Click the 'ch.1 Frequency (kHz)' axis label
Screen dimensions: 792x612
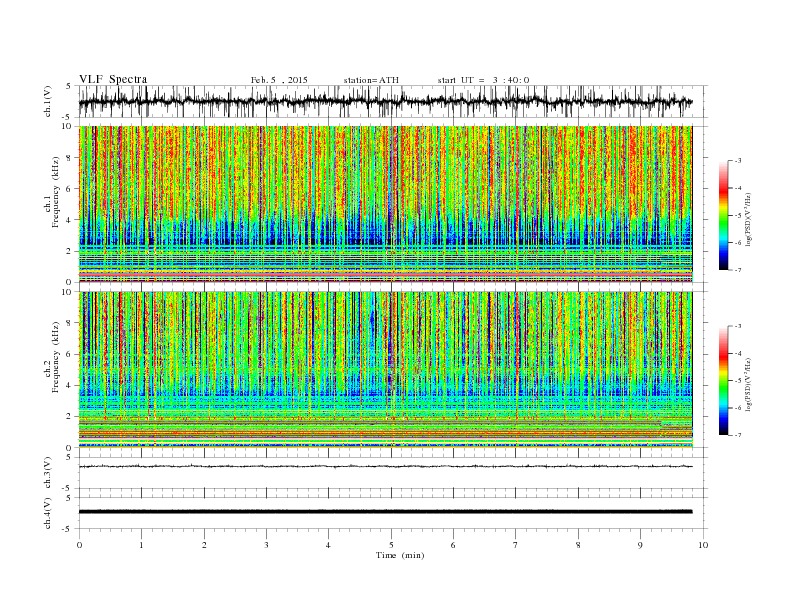click(52, 192)
